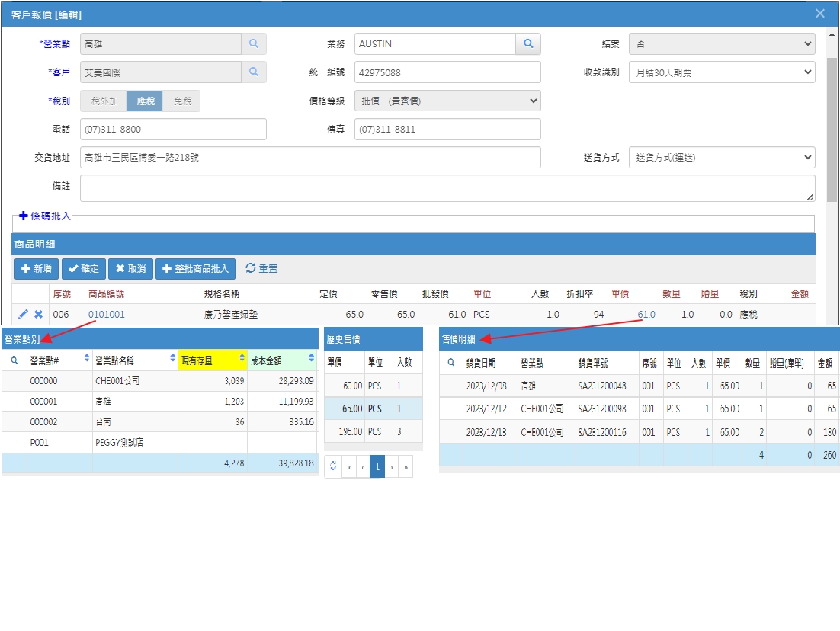The height and width of the screenshot is (631, 840).
Task: Click the 新增 button
Action: click(x=37, y=269)
